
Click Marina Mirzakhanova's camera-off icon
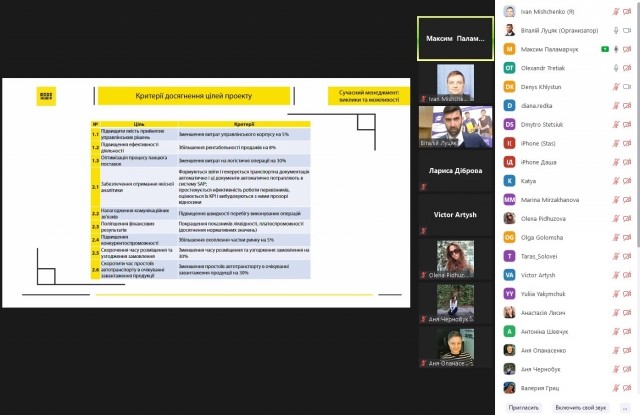click(627, 200)
